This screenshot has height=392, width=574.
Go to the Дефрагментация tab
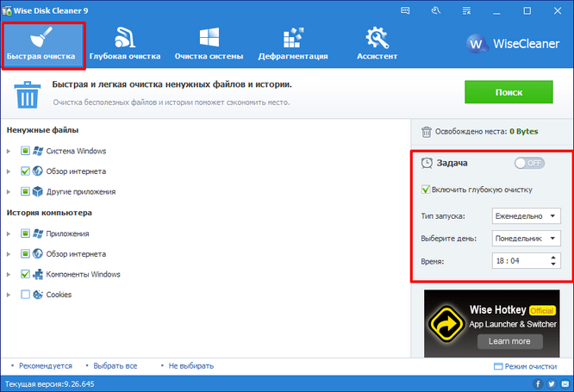[x=293, y=45]
